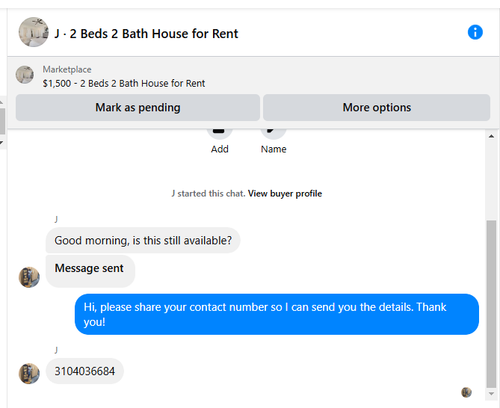
Task: Mark the rental listing as pending
Action: (138, 107)
